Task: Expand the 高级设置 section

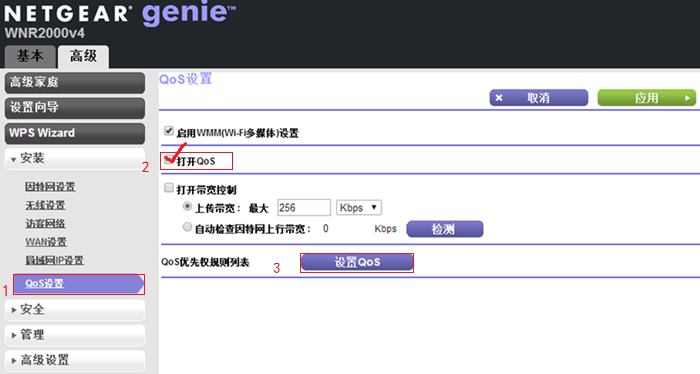Action: tap(75, 360)
